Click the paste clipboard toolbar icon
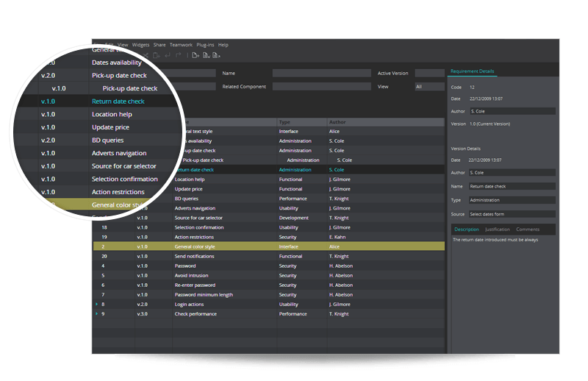Screen dimensions: 588x381 click(157, 56)
